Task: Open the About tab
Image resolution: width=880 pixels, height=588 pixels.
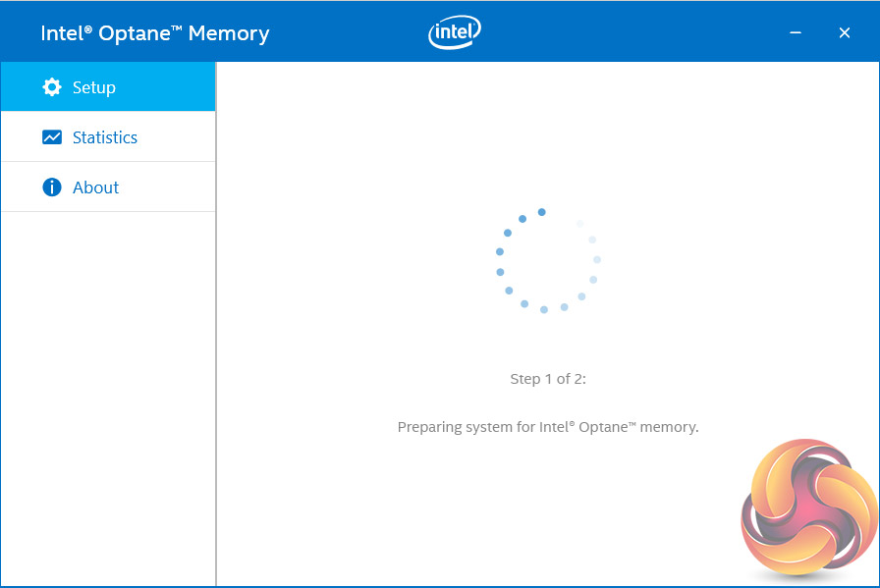Action: 95,187
